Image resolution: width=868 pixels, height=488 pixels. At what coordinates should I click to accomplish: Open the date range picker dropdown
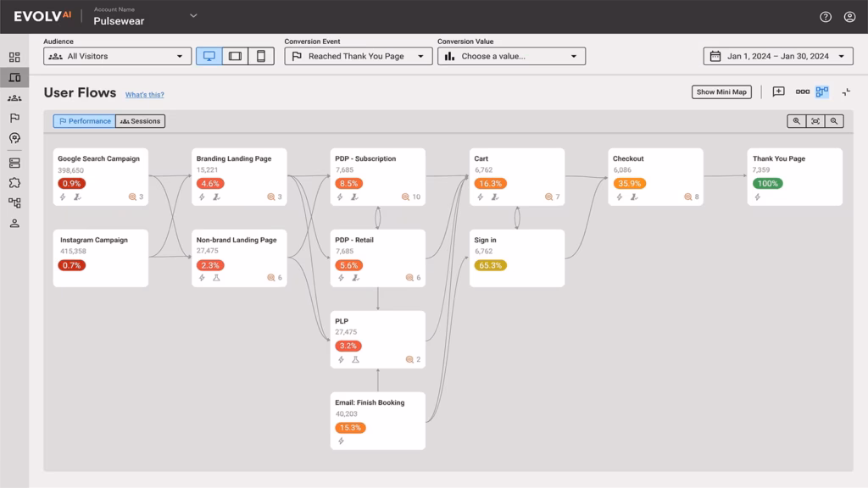tap(777, 56)
